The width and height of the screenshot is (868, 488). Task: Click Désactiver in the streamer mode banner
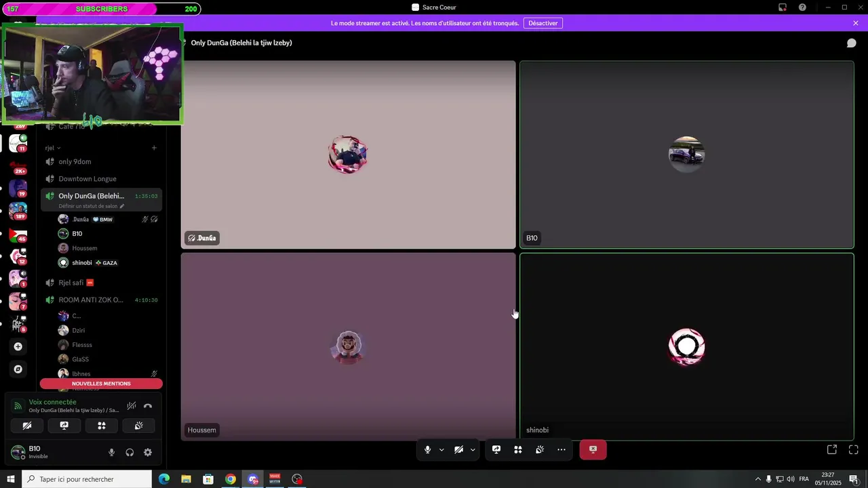tap(543, 23)
